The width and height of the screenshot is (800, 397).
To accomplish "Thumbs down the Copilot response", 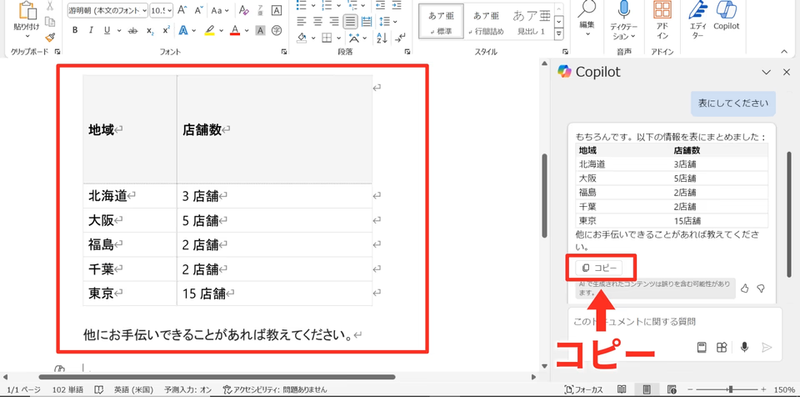I will [x=760, y=288].
